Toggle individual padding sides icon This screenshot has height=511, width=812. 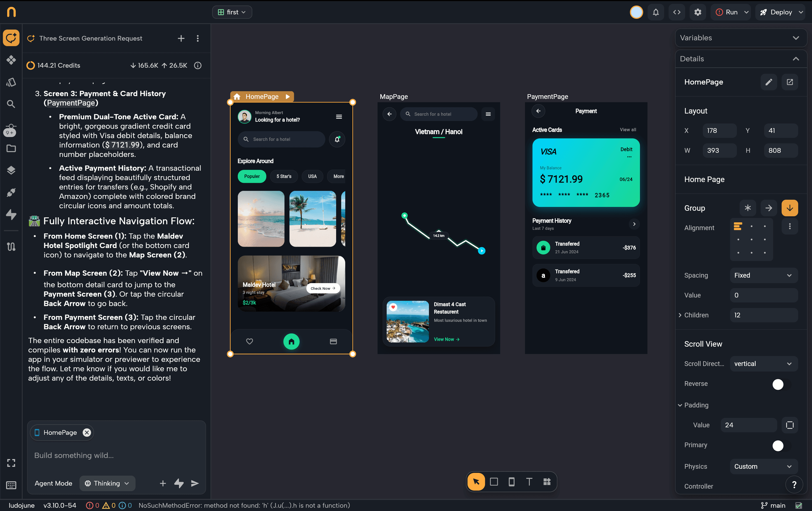[x=790, y=425]
